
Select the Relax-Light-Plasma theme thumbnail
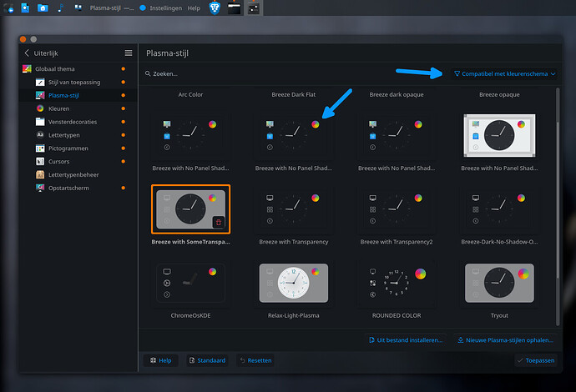point(294,283)
